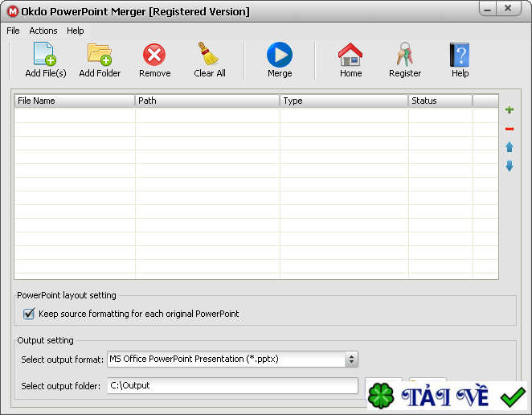Sort by the Status column header
Viewport: 532px width, 415px height.
click(x=440, y=101)
